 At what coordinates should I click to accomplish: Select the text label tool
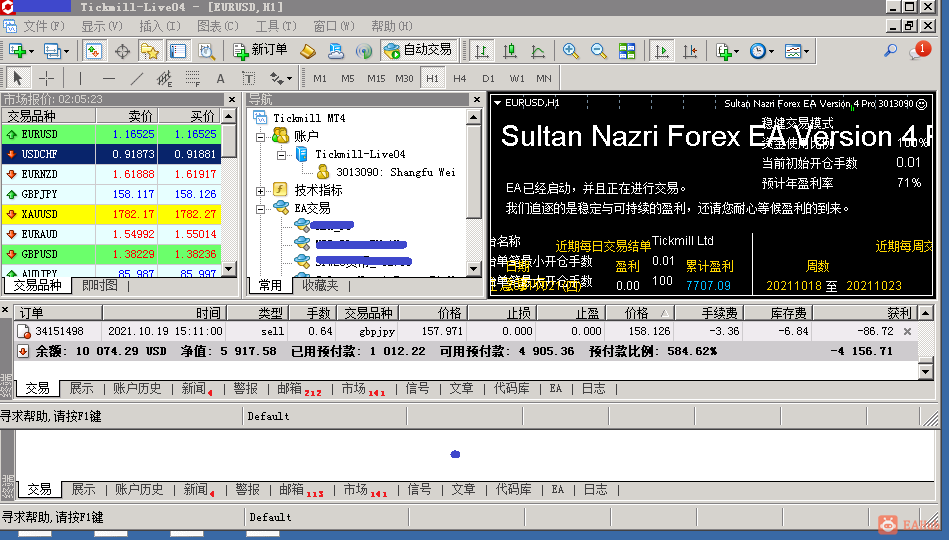(x=248, y=78)
